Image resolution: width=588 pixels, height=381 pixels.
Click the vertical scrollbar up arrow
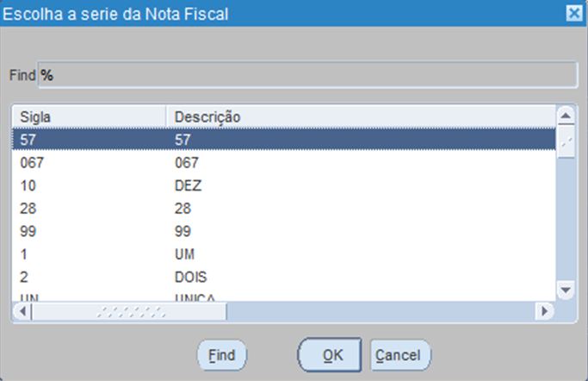pos(566,116)
